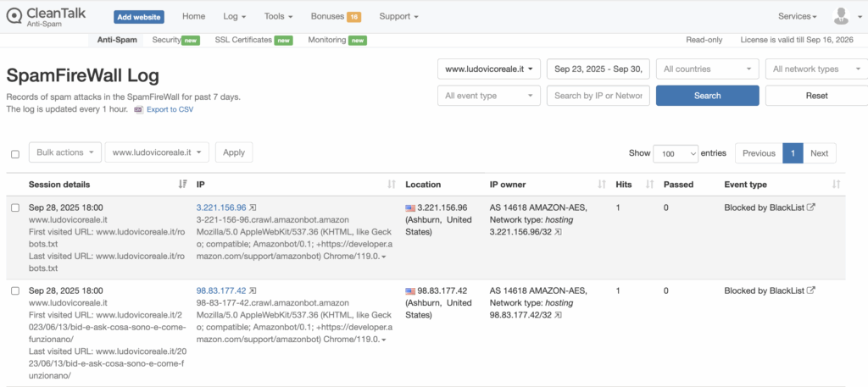The height and width of the screenshot is (387, 868).
Task: Open the 98.83.177.42 IP link
Action: (221, 290)
